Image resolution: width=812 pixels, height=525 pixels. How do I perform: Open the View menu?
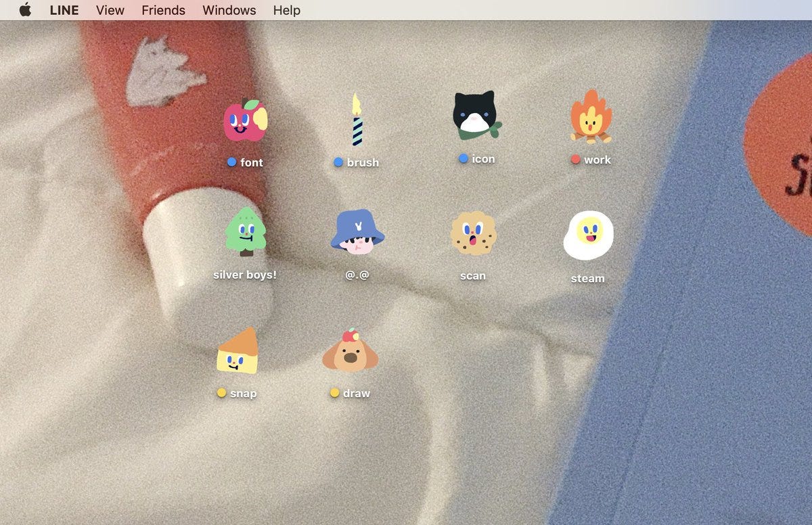(x=110, y=10)
